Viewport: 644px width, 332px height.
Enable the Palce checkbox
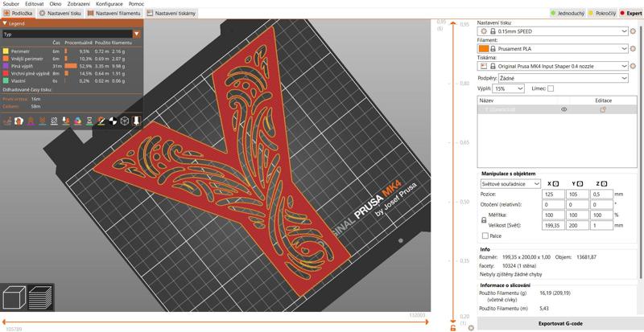tap(485, 236)
